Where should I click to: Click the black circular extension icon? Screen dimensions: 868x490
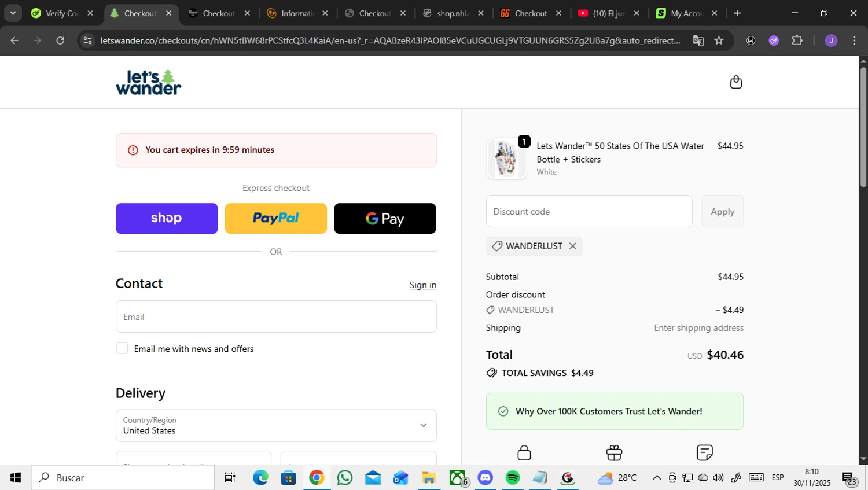(751, 40)
